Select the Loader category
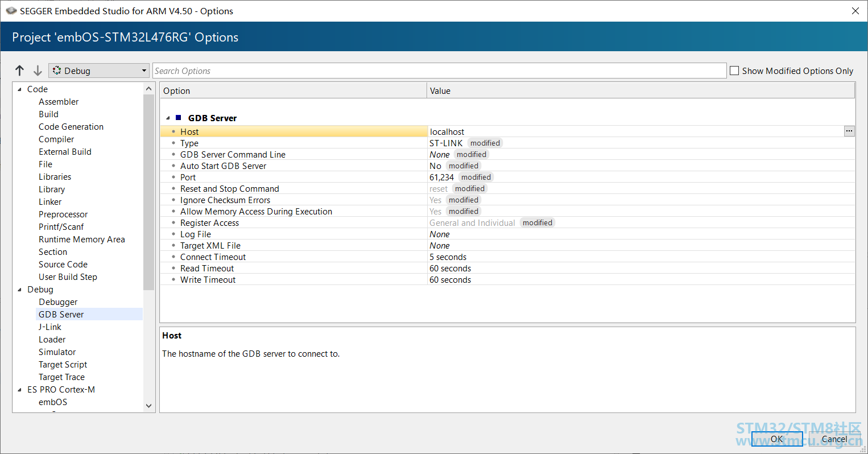This screenshot has height=454, width=868. pyautogui.click(x=52, y=340)
